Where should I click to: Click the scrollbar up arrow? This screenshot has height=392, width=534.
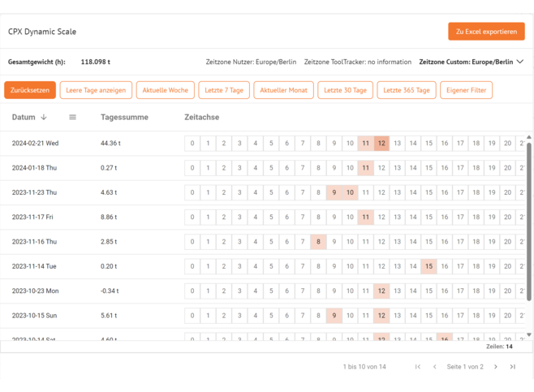pos(529,137)
